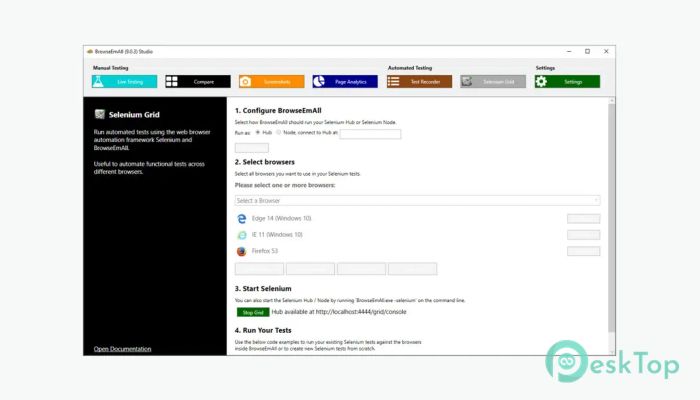Open Page Analytics
This screenshot has height=400, width=700.
[345, 82]
